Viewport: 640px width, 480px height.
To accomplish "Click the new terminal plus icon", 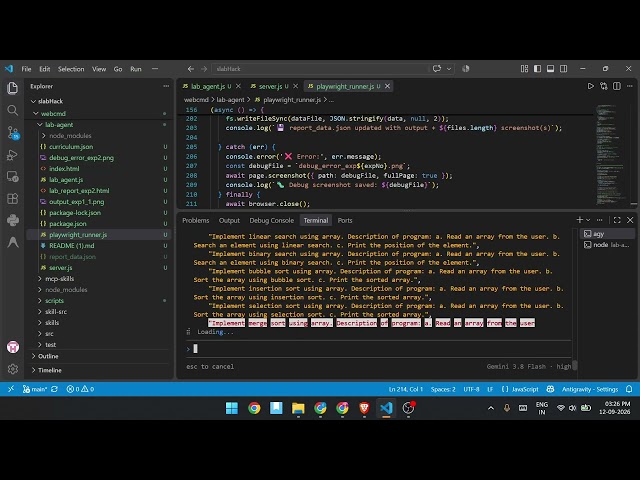I will (579, 220).
